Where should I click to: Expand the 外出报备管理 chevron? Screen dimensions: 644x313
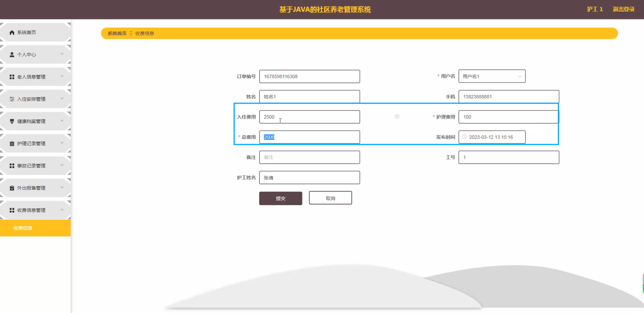click(x=62, y=187)
